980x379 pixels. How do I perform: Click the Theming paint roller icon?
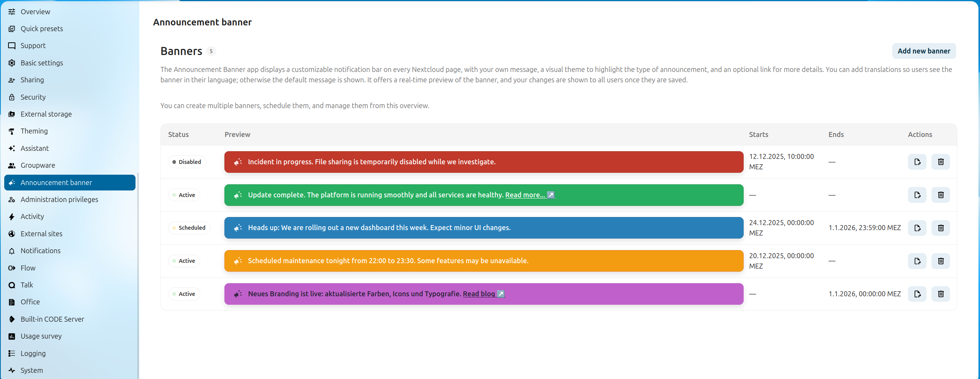(x=12, y=131)
